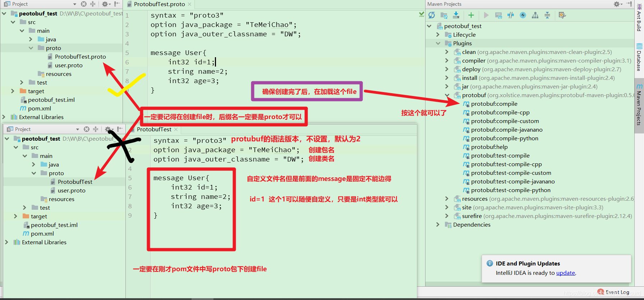Select the protobuf:compile-javanano goal
Screen dimensions: 644x300
[x=507, y=130]
